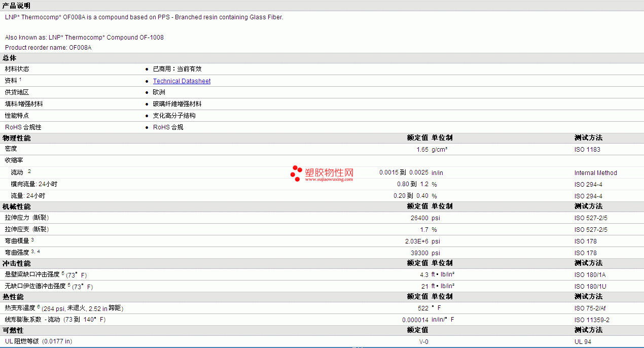Select the tensile stress value 26400
The image size is (644, 348).
(x=420, y=218)
